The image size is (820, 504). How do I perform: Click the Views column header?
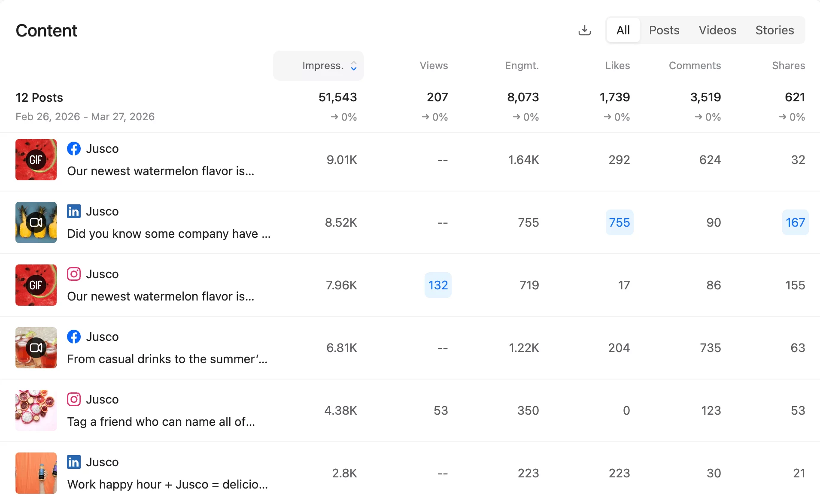pyautogui.click(x=434, y=66)
